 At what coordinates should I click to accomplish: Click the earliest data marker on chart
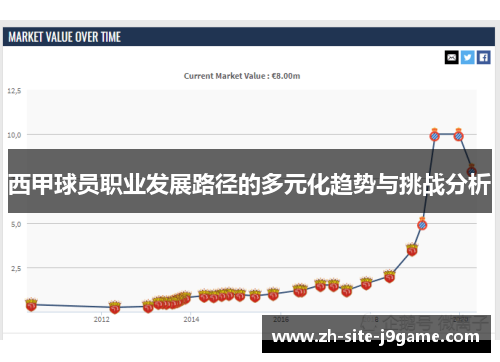[31, 305]
